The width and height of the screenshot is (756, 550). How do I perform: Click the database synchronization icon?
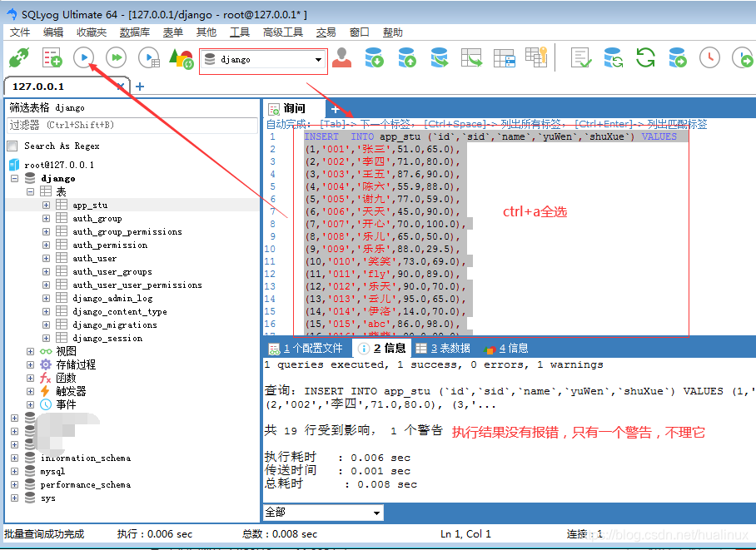click(x=614, y=57)
